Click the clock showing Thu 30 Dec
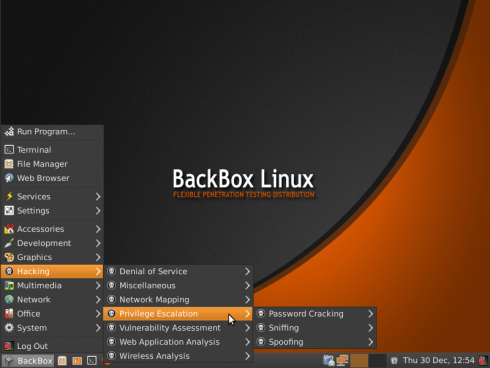Image resolution: width=490 pixels, height=368 pixels. coord(438,360)
